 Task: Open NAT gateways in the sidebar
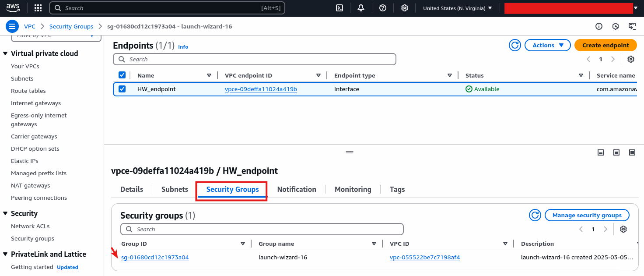(x=31, y=185)
